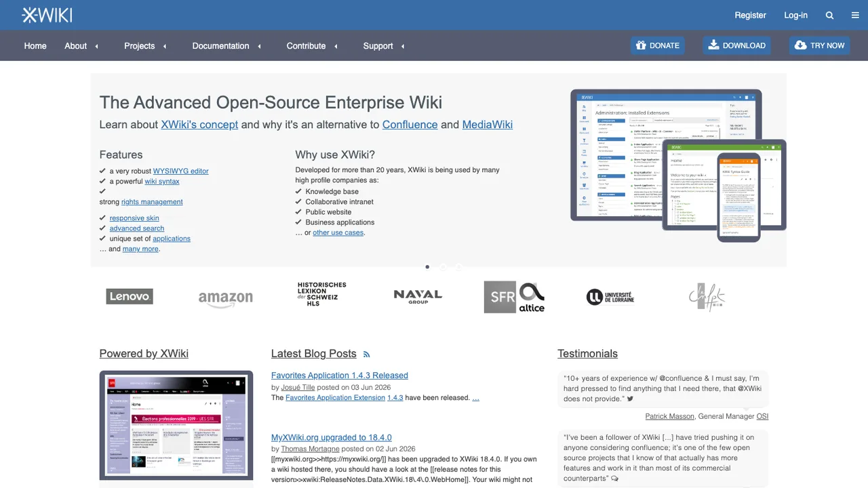
Task: Click the TRY NOW button
Action: tap(819, 45)
